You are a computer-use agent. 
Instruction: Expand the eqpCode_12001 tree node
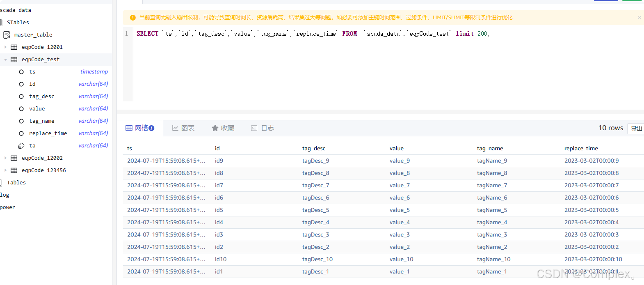(5, 47)
